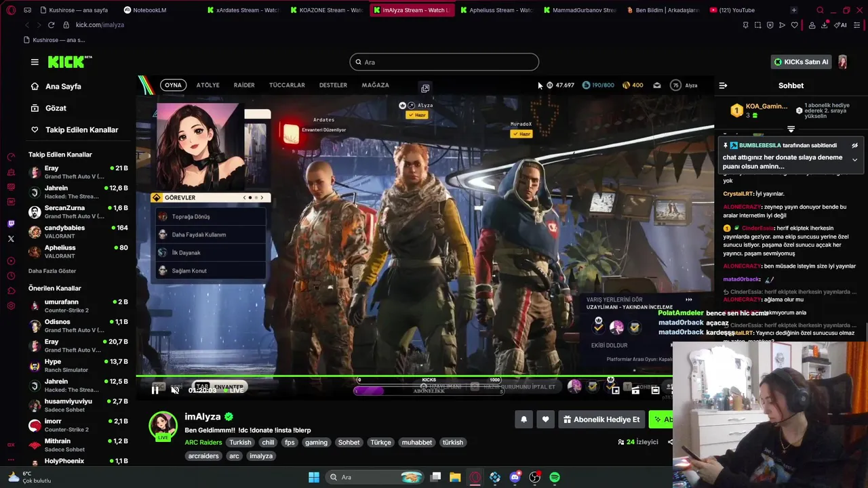This screenshot has width=868, height=488.
Task: Pause the live stream video
Action: [x=155, y=390]
